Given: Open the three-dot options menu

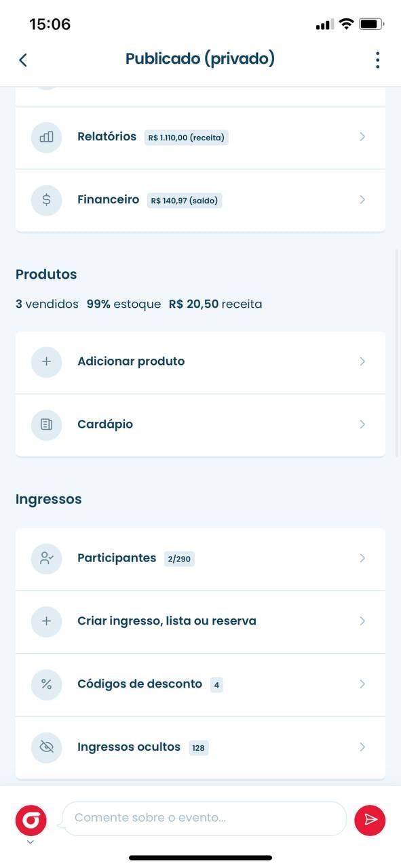Looking at the screenshot, I should 377,60.
